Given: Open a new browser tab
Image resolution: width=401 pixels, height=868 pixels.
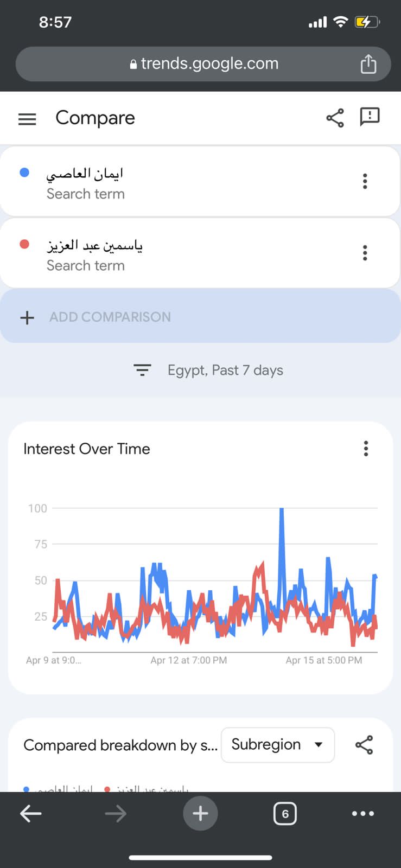Looking at the screenshot, I should (x=200, y=813).
